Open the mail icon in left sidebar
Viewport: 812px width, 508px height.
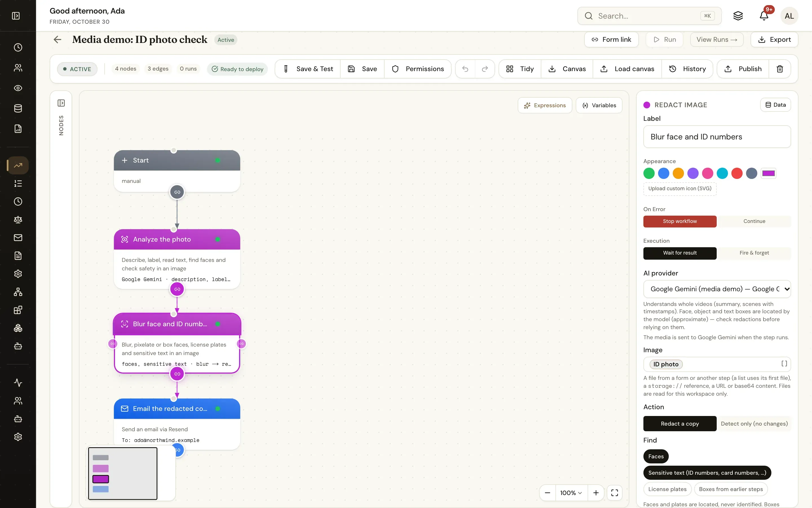[18, 238]
